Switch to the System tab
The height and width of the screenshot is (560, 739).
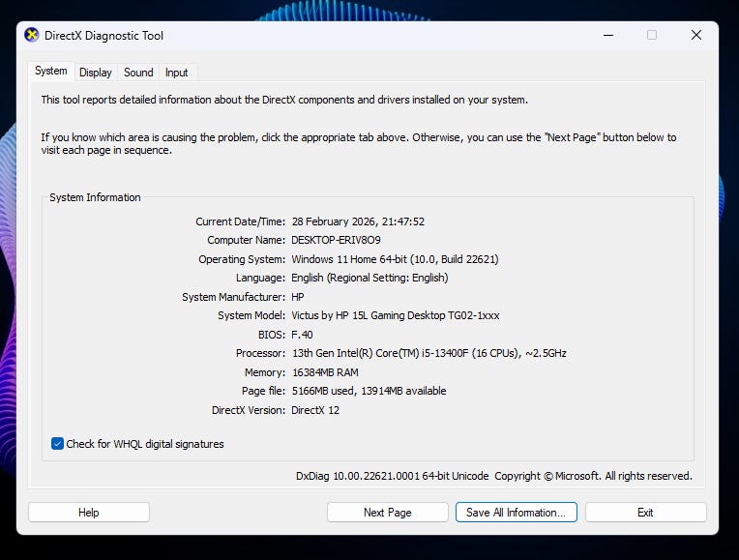click(x=51, y=72)
